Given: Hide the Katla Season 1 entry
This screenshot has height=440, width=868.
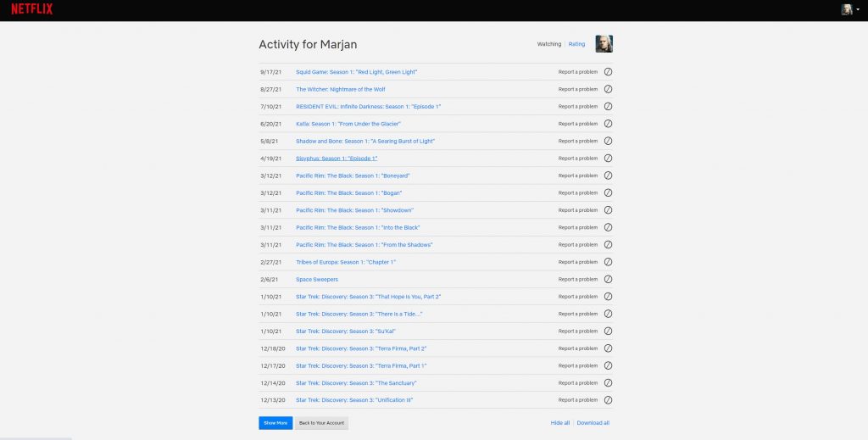Looking at the screenshot, I should (608, 124).
